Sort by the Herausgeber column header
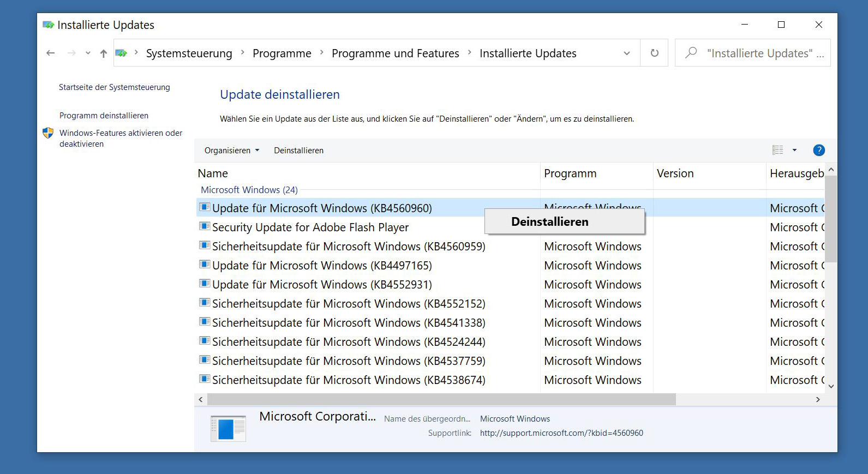Screen dimensions: 868x474 click(x=797, y=173)
